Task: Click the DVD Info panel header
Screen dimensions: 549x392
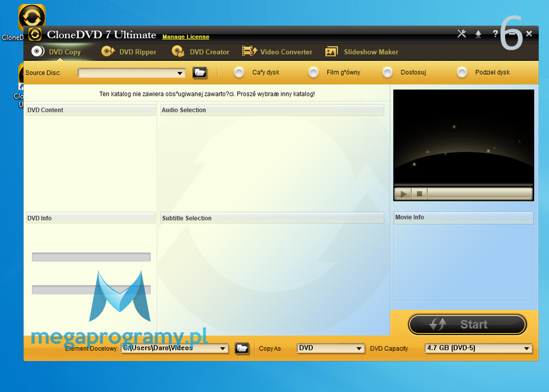Action: (x=91, y=218)
